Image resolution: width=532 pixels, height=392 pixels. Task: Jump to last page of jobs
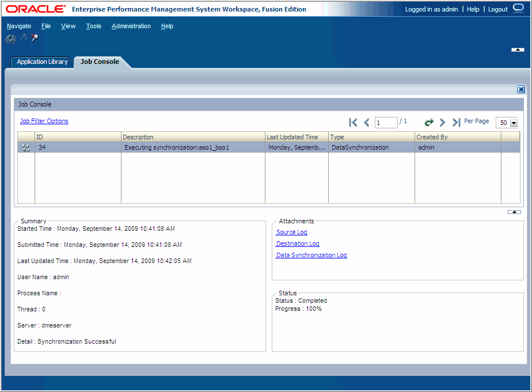(455, 122)
